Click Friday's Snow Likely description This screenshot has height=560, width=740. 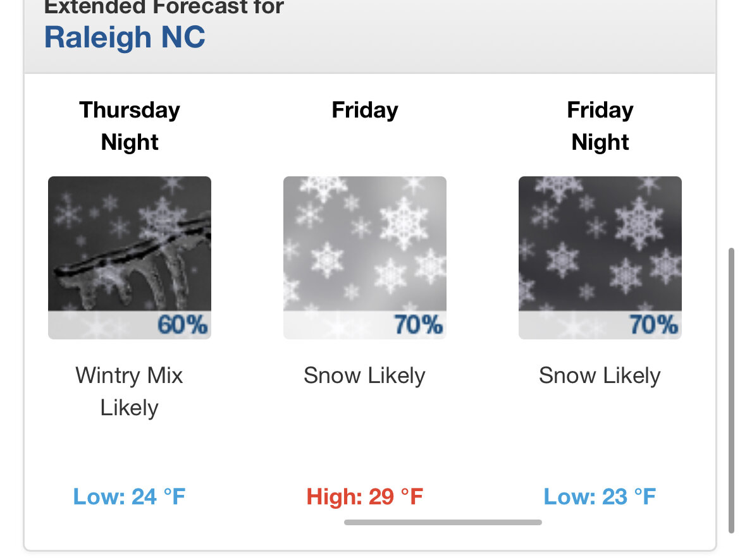click(x=364, y=375)
